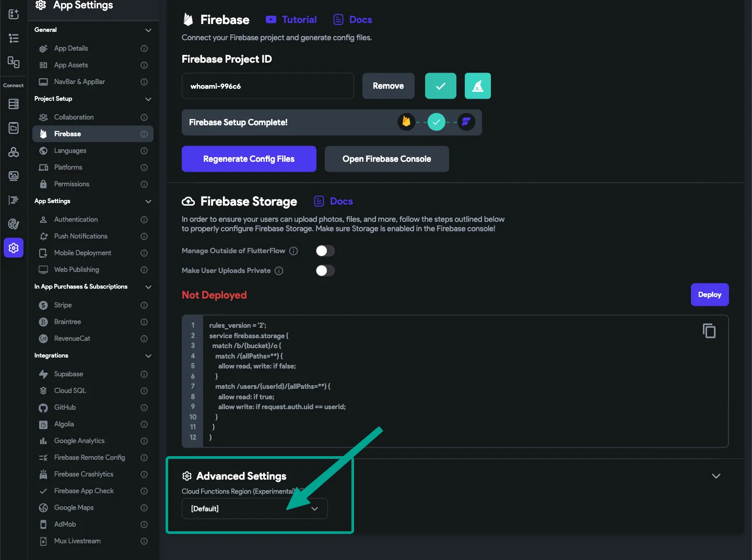Click Regenerate Config Files
The height and width of the screenshot is (560, 752).
point(249,159)
